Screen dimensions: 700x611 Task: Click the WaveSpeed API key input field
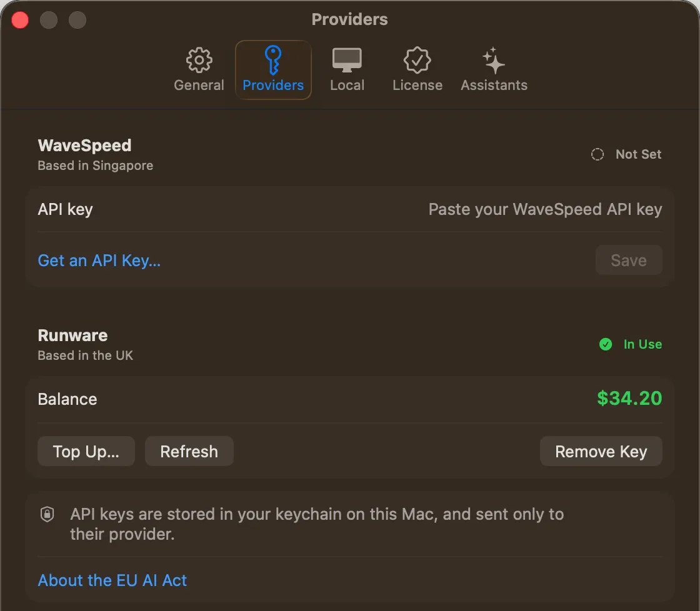click(x=544, y=209)
